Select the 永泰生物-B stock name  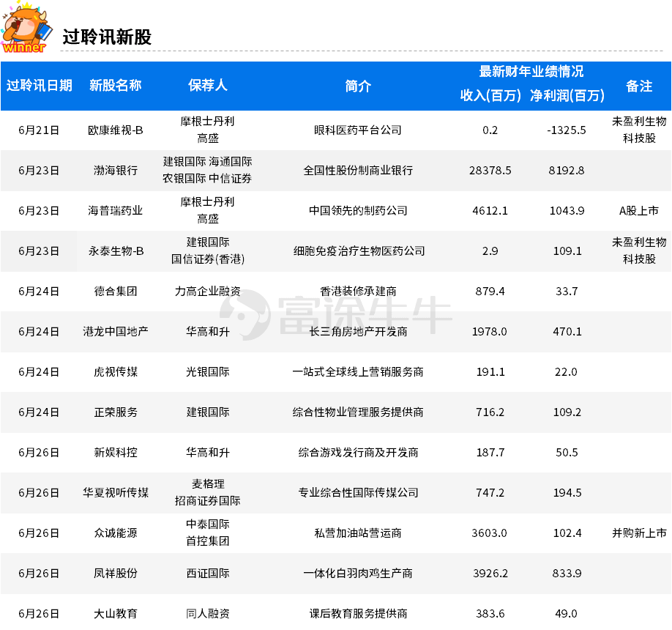pos(116,251)
